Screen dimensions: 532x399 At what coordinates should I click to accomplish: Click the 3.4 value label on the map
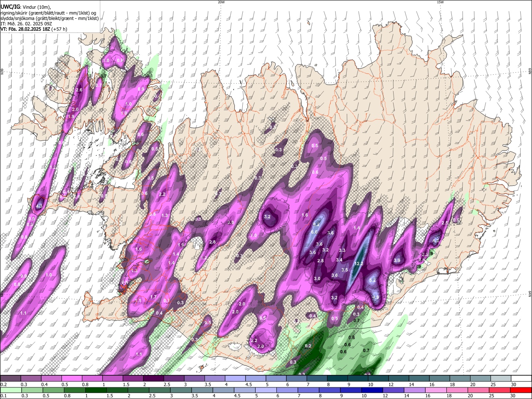[x=339, y=260]
